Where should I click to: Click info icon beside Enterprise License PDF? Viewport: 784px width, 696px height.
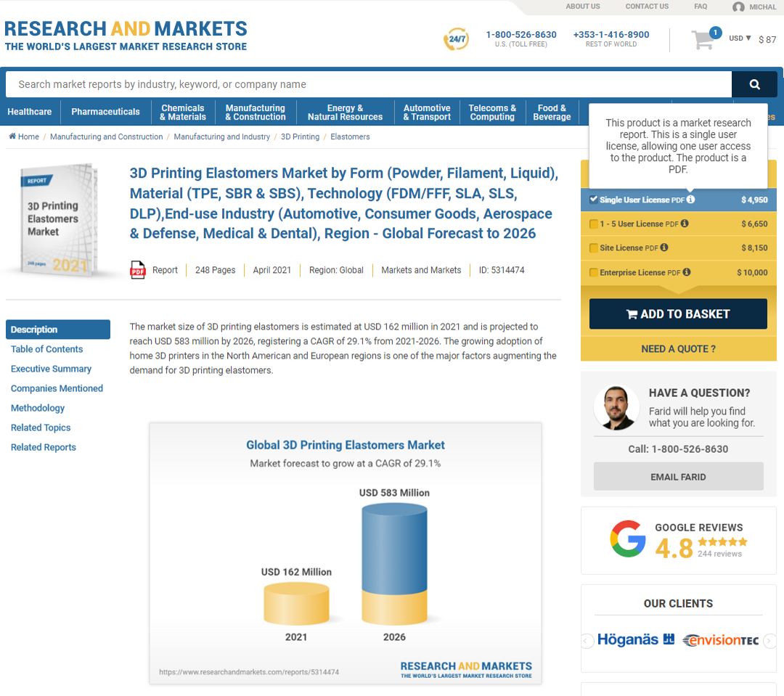point(687,273)
